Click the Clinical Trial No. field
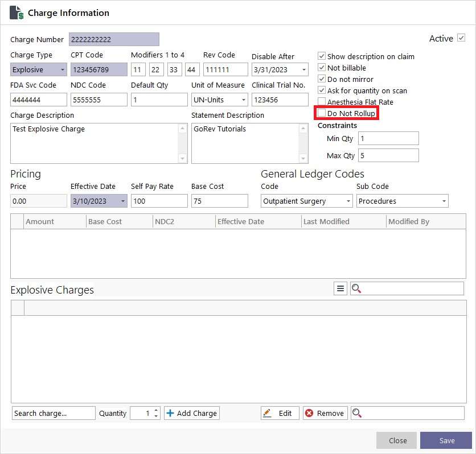Image resolution: width=476 pixels, height=454 pixels. pyautogui.click(x=280, y=100)
